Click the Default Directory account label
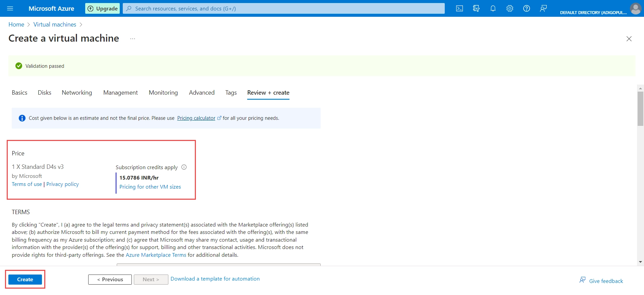 pyautogui.click(x=593, y=12)
